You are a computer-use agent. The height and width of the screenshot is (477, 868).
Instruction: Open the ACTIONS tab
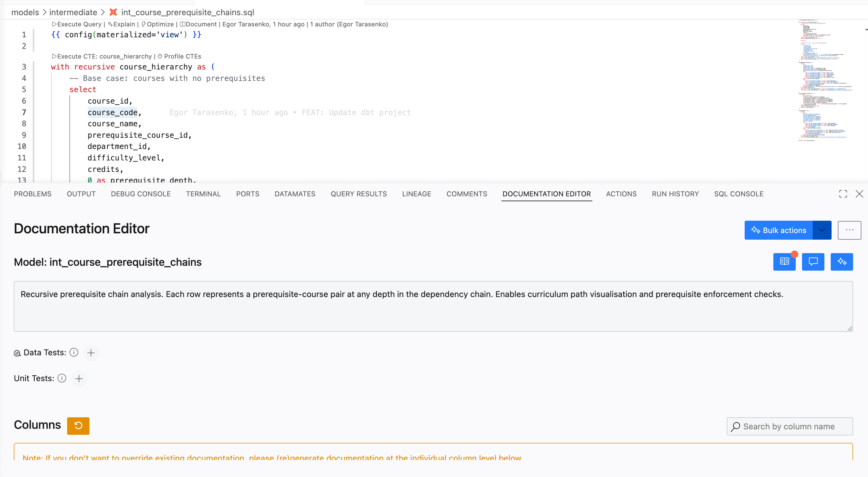tap(621, 194)
